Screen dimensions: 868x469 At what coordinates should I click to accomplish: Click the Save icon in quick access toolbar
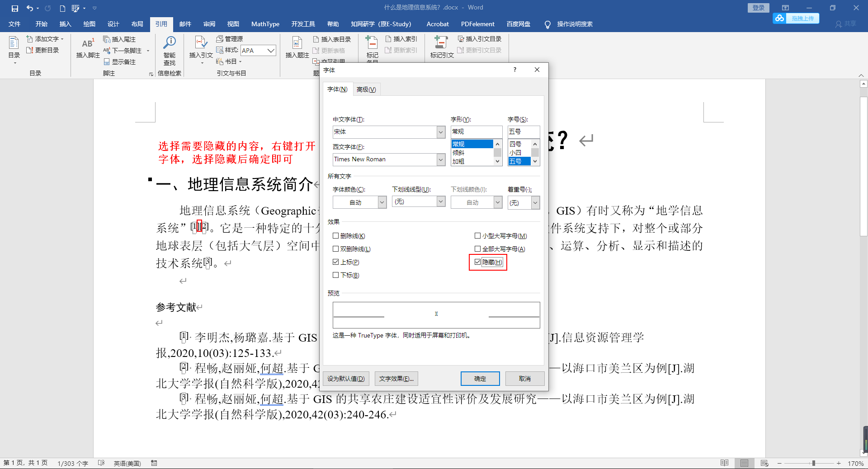15,8
